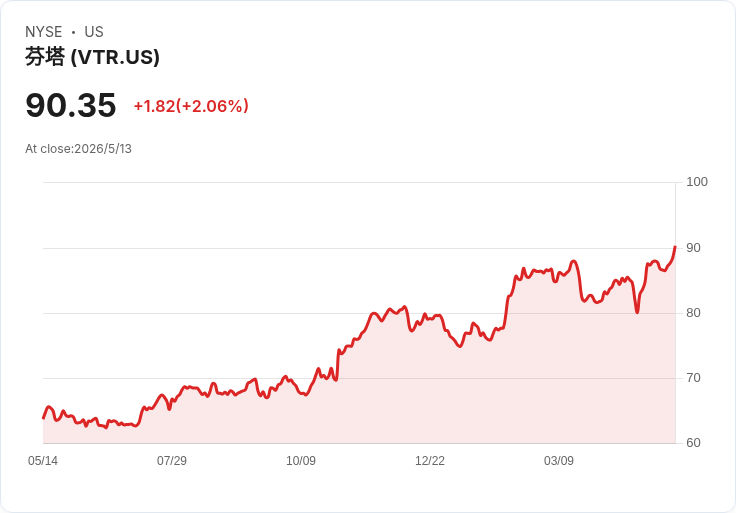Click the current price 90.35

coord(71,105)
